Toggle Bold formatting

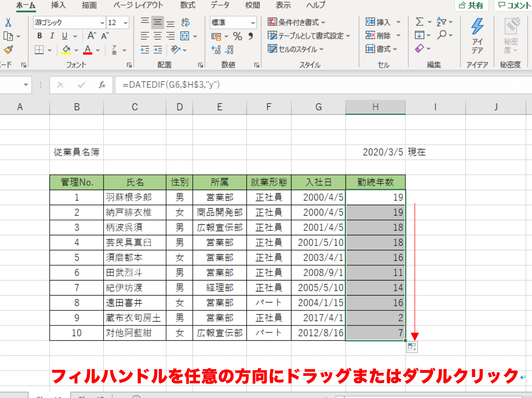[x=39, y=36]
